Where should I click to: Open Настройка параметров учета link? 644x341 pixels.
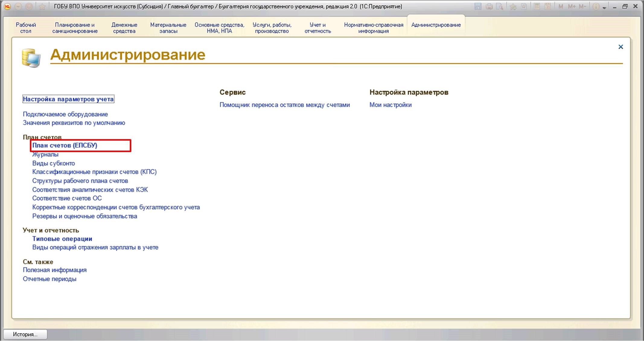[x=68, y=99]
